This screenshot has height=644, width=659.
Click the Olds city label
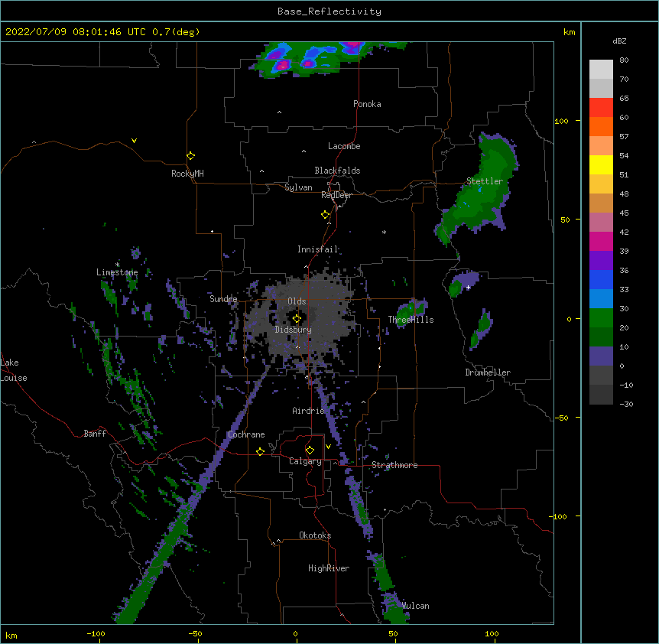click(297, 301)
